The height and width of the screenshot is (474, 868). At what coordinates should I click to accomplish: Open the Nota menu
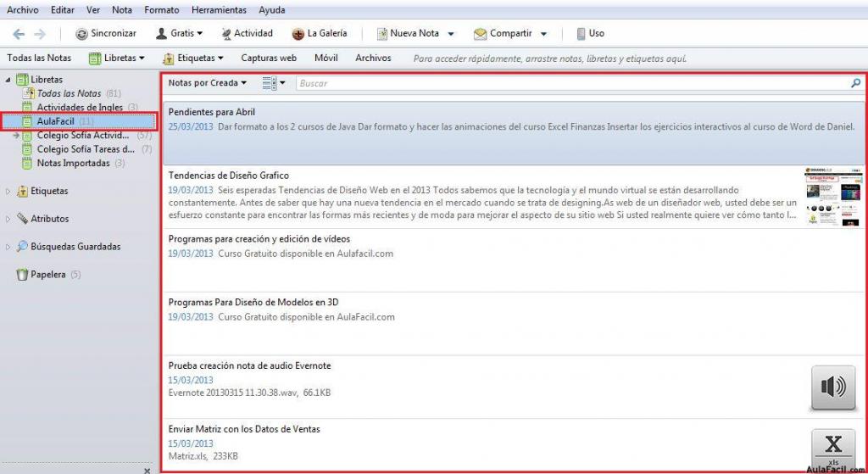(122, 10)
